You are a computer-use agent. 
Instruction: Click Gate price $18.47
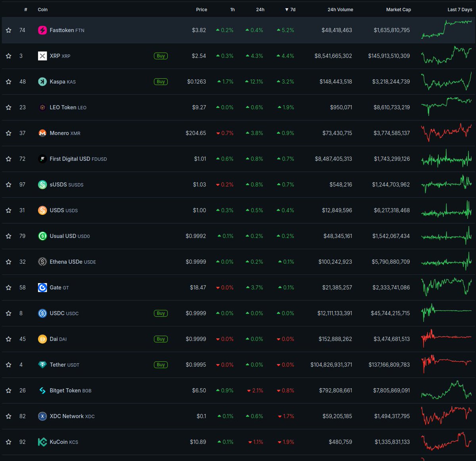(198, 287)
